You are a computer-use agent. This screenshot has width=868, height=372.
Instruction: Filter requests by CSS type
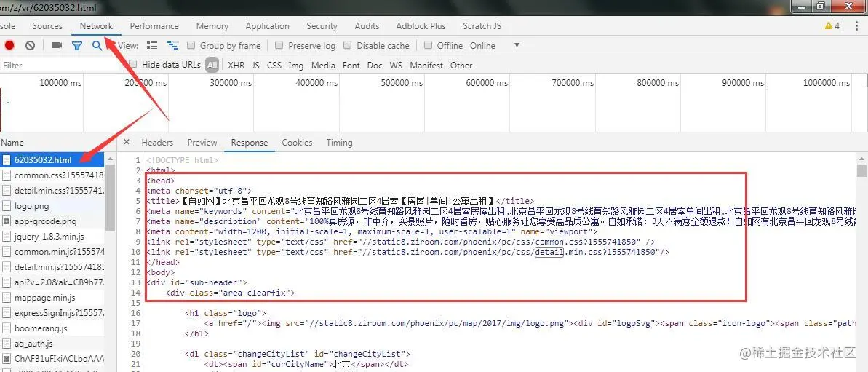point(274,66)
